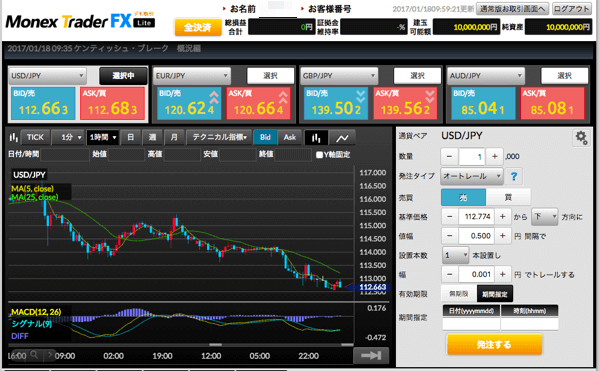Click the AUD/JPY BID price 85.041
600x371 pixels.
pyautogui.click(x=483, y=103)
